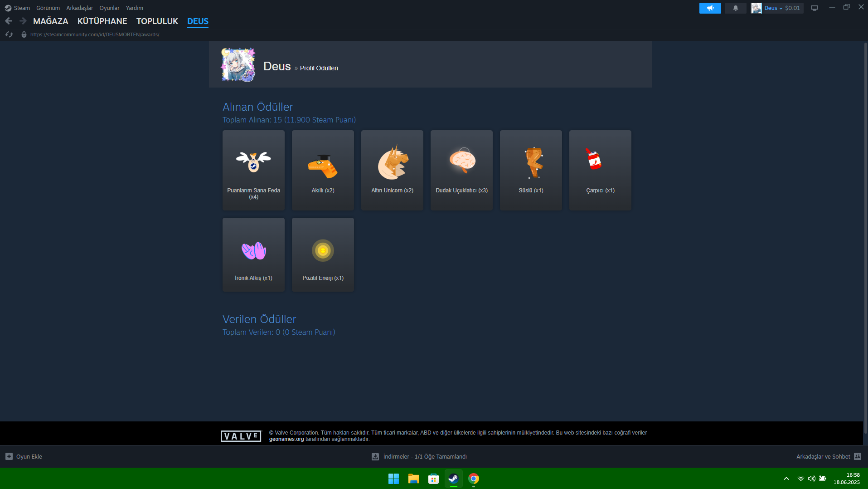Select the Dudak Uçuklatıcı brain award
This screenshot has width=868, height=489.
461,170
